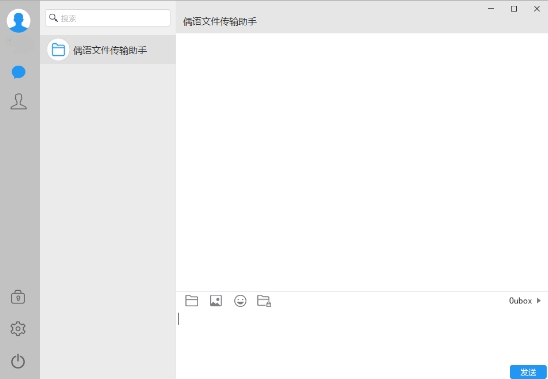Open the contacts list
This screenshot has width=548, height=379.
click(x=19, y=101)
